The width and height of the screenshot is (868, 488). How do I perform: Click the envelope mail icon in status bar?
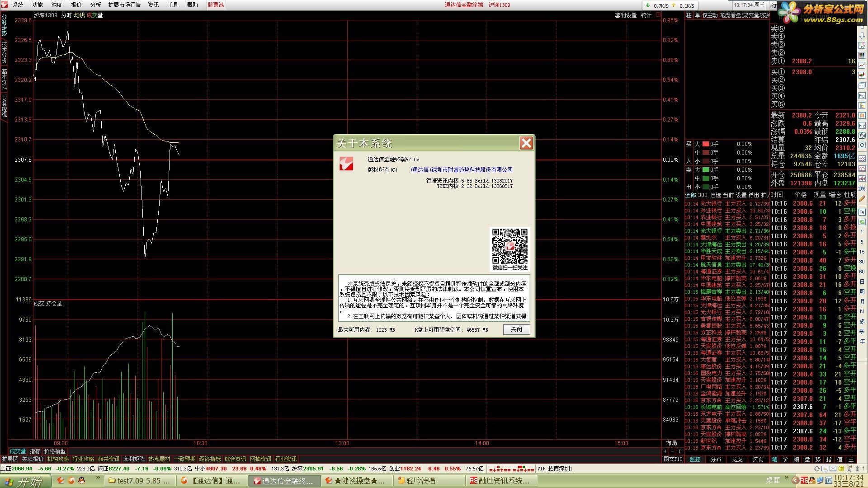(x=833, y=469)
